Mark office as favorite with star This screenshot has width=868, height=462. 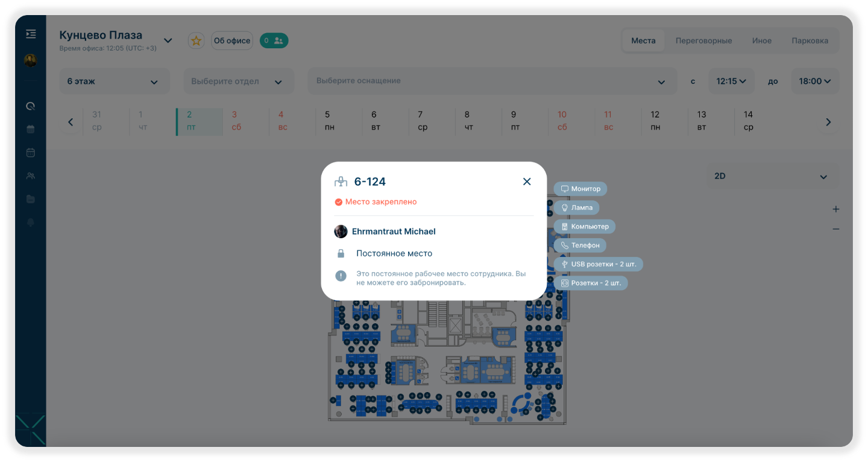[196, 40]
